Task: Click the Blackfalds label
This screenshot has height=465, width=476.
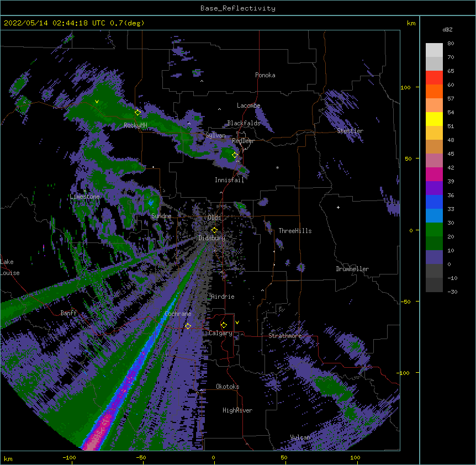Action: coord(244,123)
